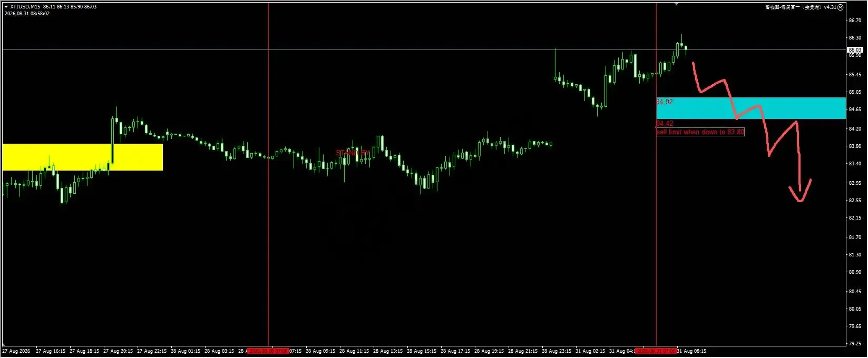This screenshot has height=358, width=868.
Task: Select the red 2026.08.31 time marker
Action: [x=656, y=351]
